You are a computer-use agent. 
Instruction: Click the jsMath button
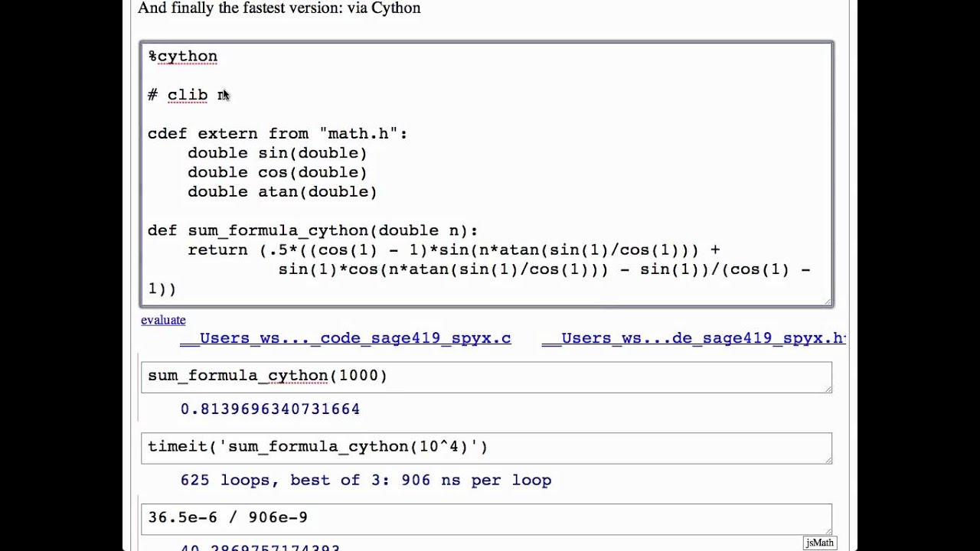coord(819,543)
